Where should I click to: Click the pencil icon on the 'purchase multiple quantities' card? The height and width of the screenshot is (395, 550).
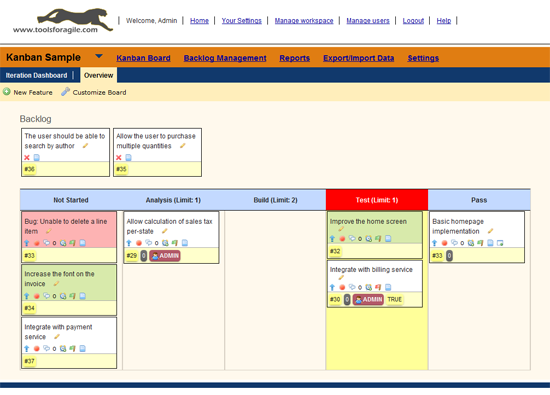[182, 146]
